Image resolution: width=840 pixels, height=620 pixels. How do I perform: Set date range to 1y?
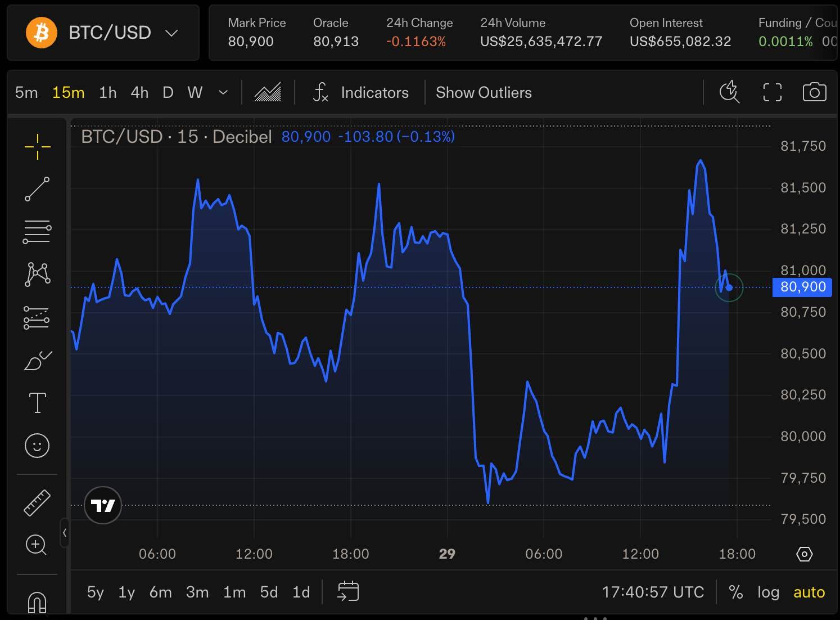127,592
